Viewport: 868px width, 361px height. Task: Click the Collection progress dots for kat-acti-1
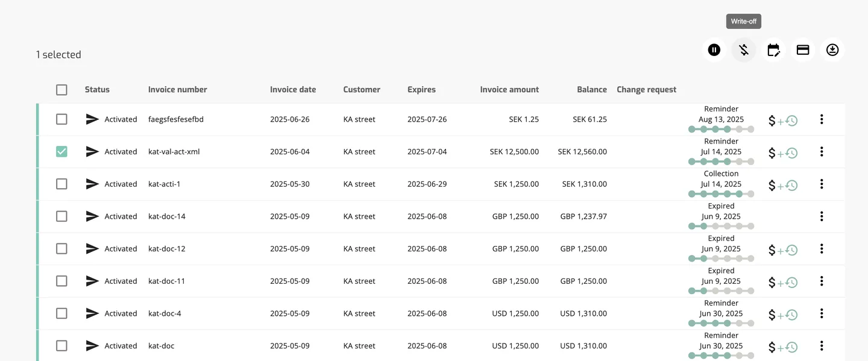[722, 194]
